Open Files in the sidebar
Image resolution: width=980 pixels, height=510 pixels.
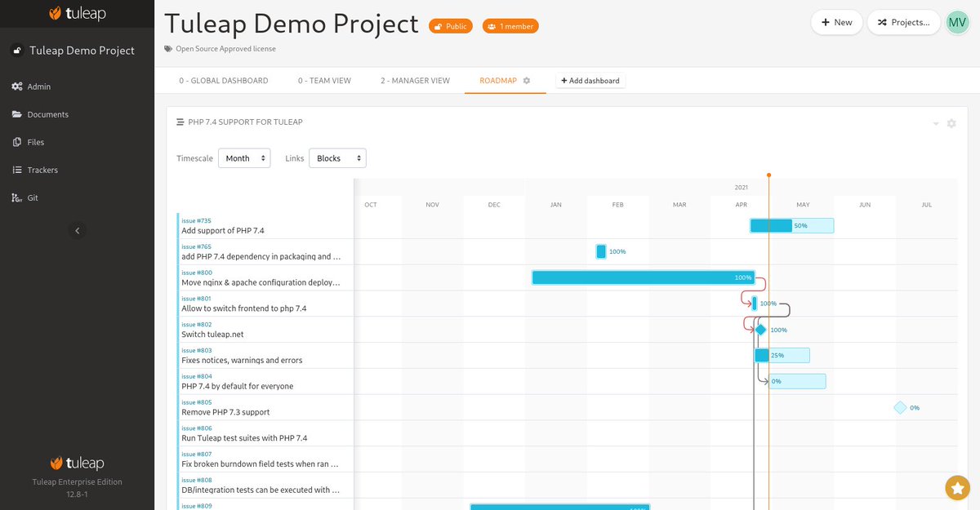[28, 142]
